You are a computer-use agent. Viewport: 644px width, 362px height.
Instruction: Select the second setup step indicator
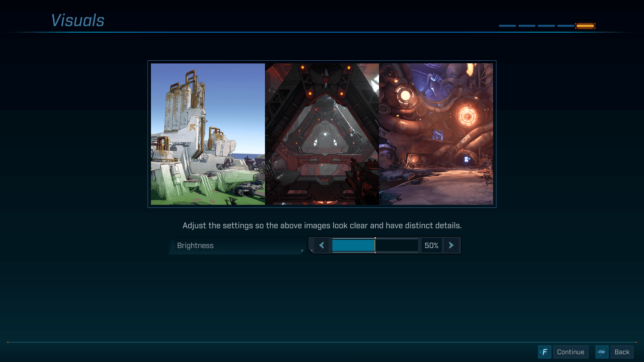527,26
